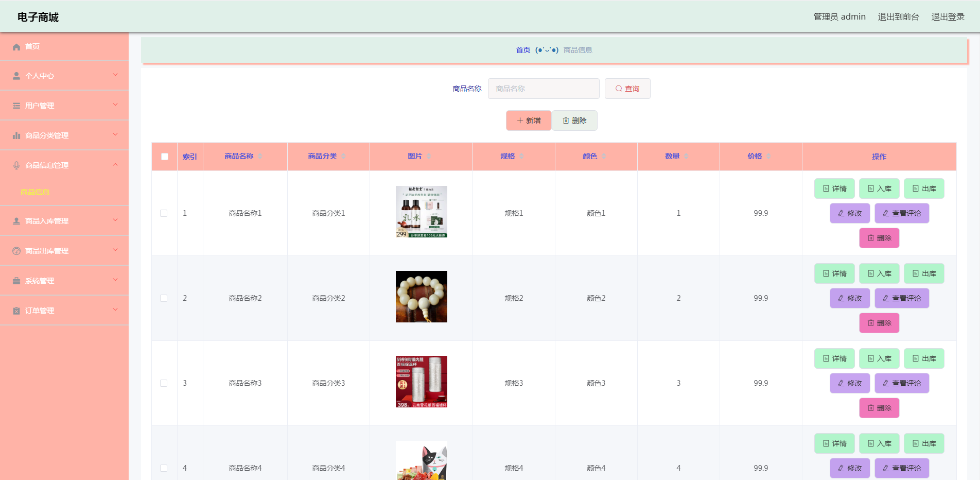Click 入库 for 商品名称2
This screenshot has width=980, height=480.
879,273
